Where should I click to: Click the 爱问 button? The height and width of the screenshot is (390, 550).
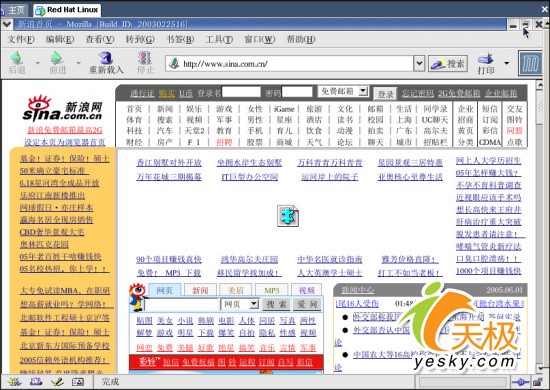tap(307, 304)
